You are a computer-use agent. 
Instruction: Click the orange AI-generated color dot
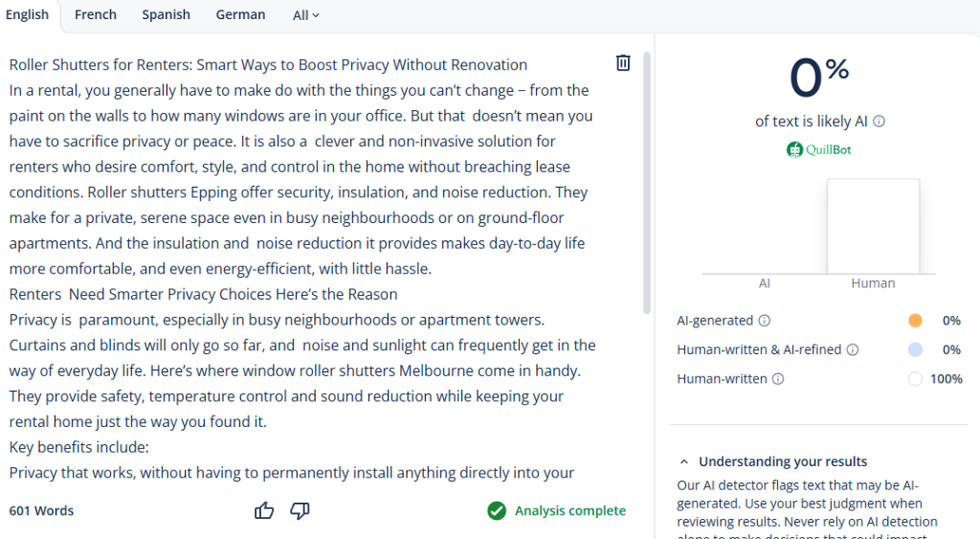point(915,321)
